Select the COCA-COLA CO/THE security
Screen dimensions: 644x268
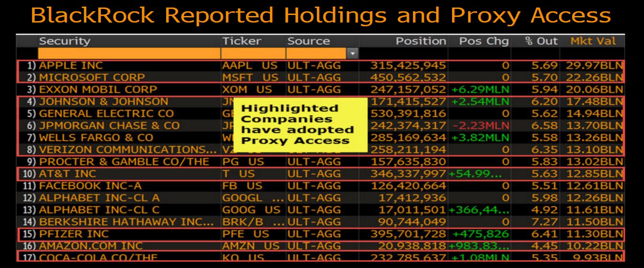tap(98, 257)
